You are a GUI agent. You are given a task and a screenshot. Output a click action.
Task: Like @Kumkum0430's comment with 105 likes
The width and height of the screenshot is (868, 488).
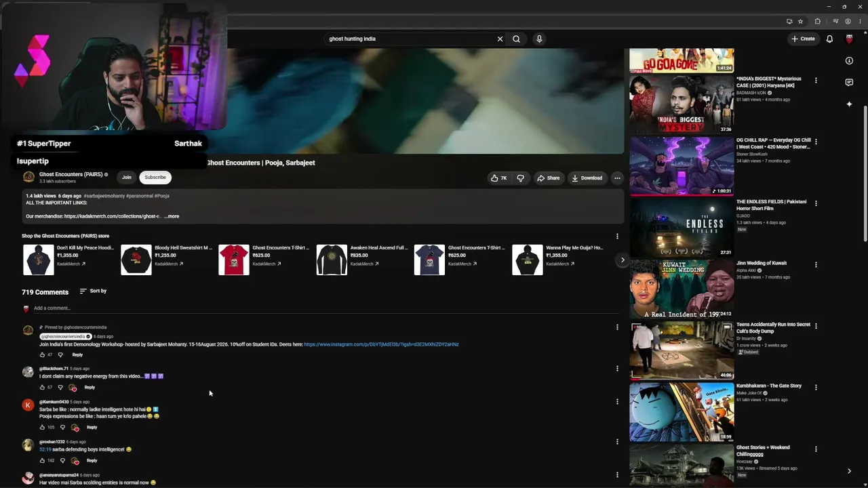(x=42, y=427)
